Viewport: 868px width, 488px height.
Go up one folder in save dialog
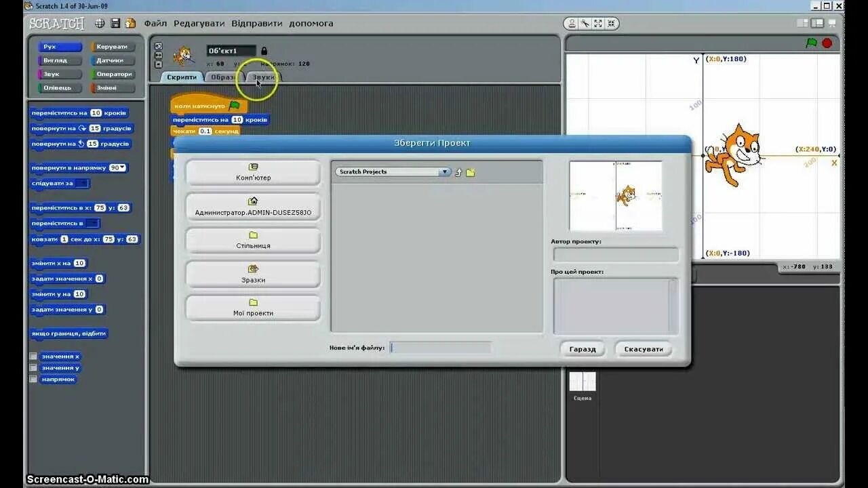coord(458,172)
